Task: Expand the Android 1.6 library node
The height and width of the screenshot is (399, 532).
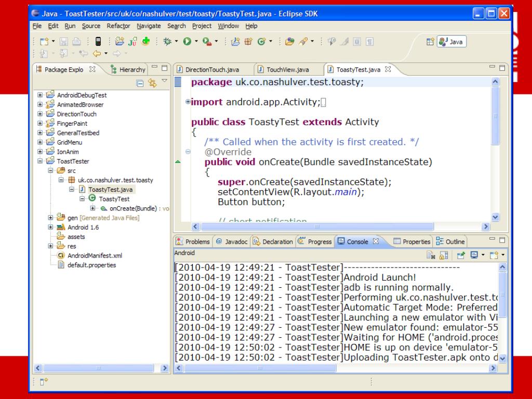Action: pyautogui.click(x=50, y=227)
